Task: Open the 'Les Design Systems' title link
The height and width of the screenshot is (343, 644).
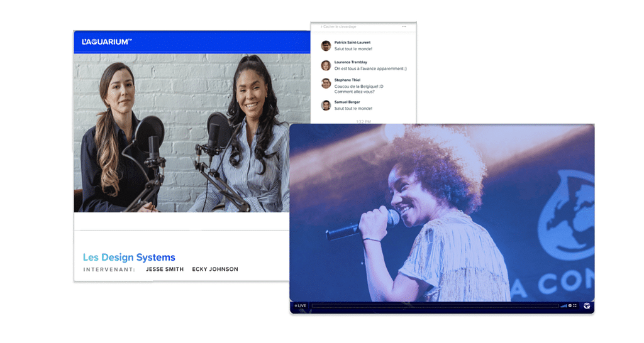Action: coord(129,258)
